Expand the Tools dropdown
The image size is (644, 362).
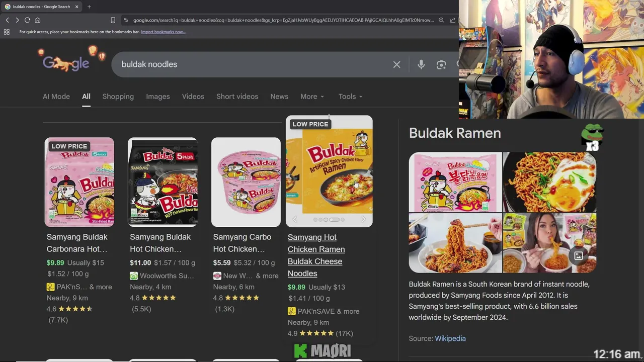click(350, 97)
